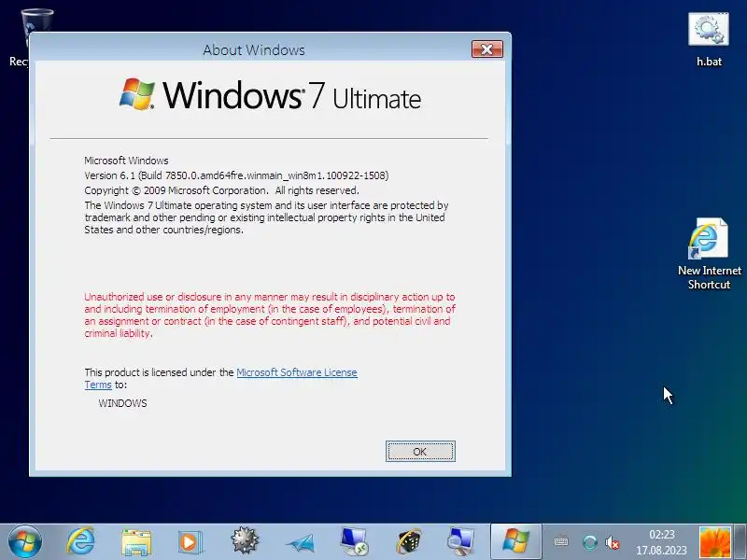
Task: Click the OK button in About Windows
Action: (x=420, y=452)
